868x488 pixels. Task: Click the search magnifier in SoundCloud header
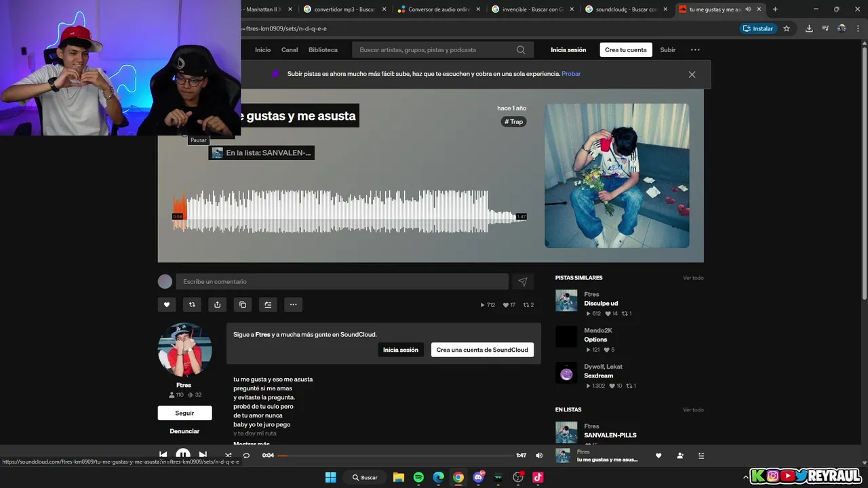(521, 49)
